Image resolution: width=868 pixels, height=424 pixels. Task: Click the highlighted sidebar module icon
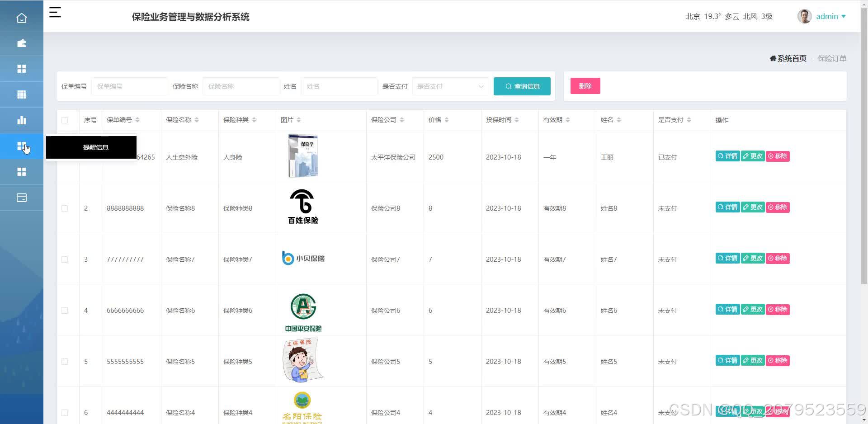pos(22,146)
